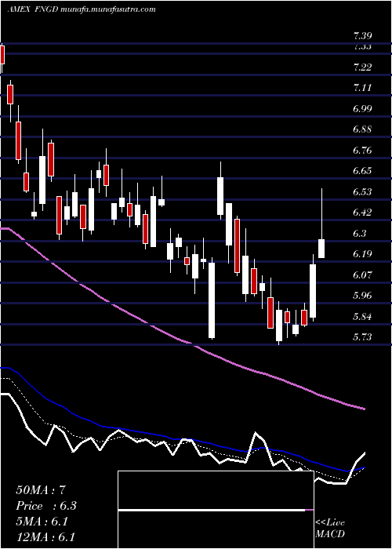Pick the 6.65 price axis value
Screen dimensions: 392x549
coord(362,171)
